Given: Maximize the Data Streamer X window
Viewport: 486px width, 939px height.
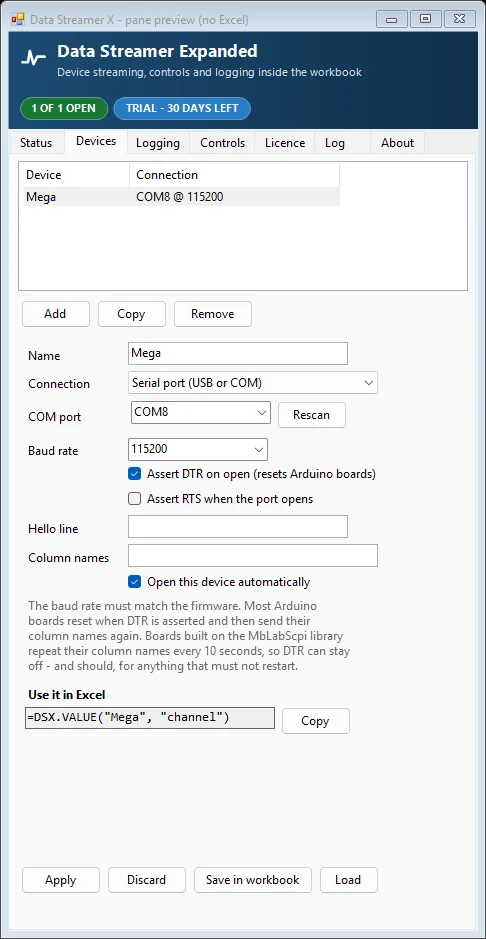Looking at the screenshot, I should 426,19.
